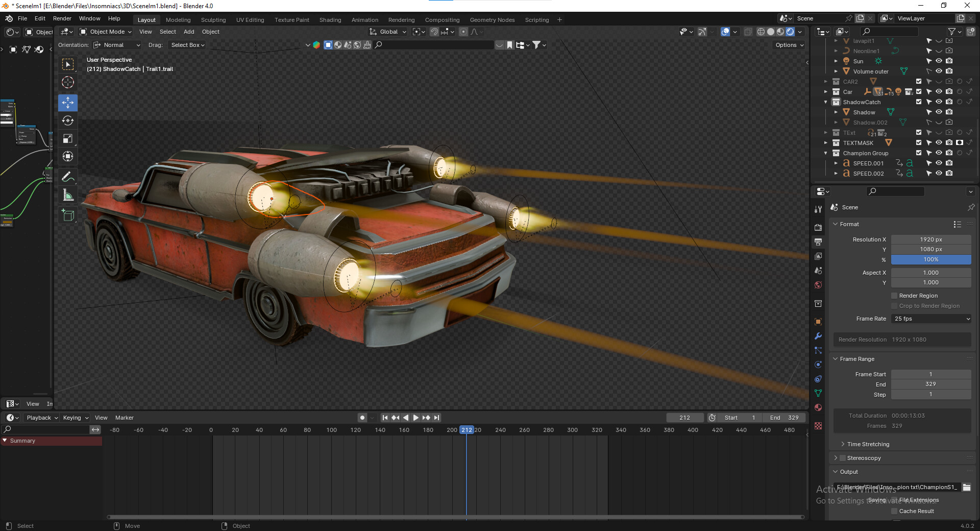Select the Annotate tool

(68, 177)
